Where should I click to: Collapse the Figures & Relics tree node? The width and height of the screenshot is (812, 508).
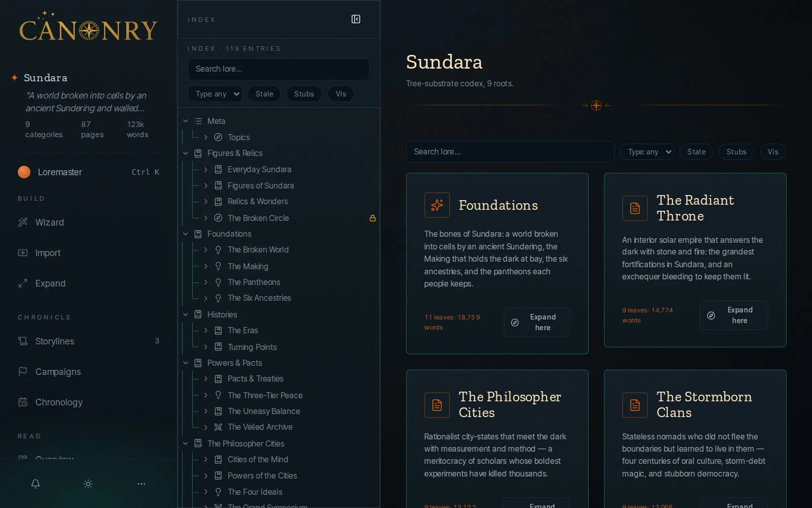(x=186, y=153)
